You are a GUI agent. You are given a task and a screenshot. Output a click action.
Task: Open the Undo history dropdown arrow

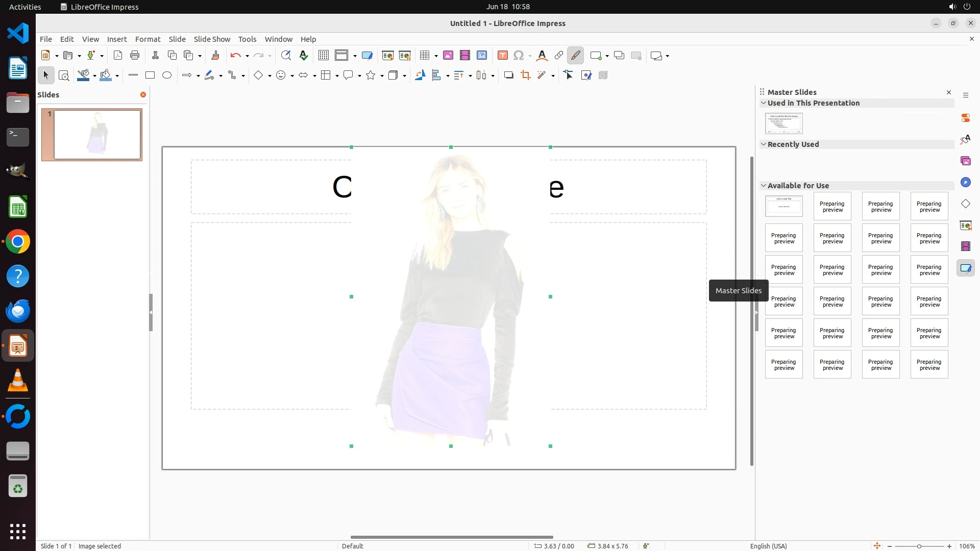tap(247, 56)
